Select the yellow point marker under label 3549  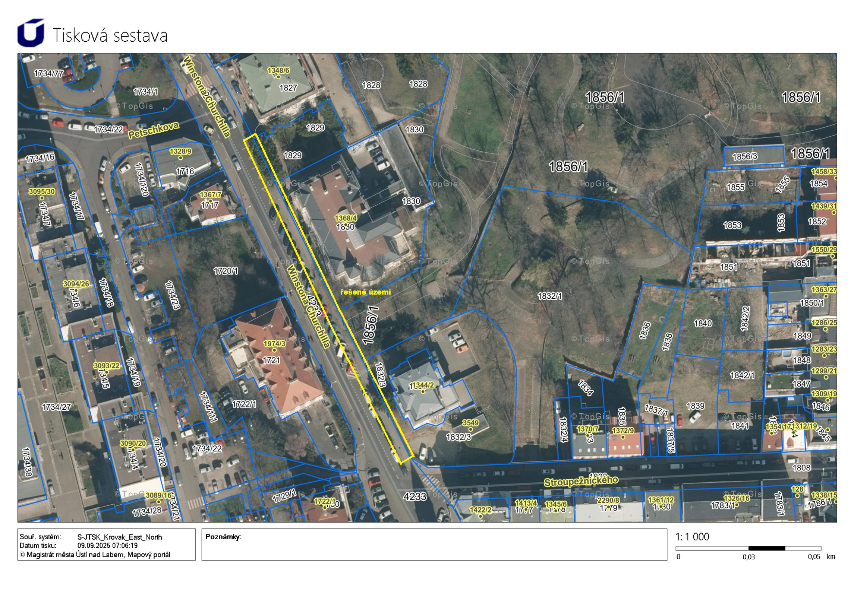point(470,429)
